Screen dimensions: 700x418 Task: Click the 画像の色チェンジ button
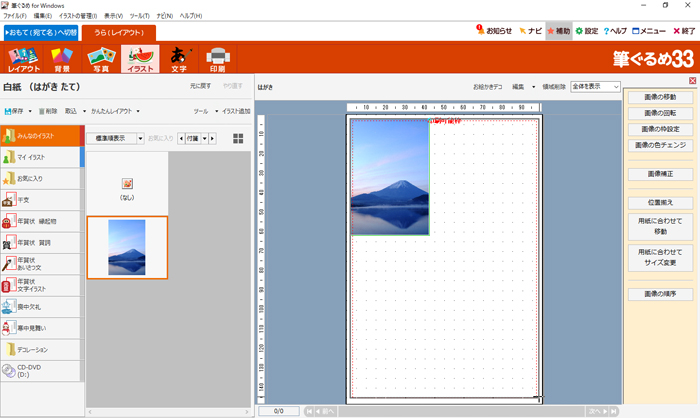[660, 145]
